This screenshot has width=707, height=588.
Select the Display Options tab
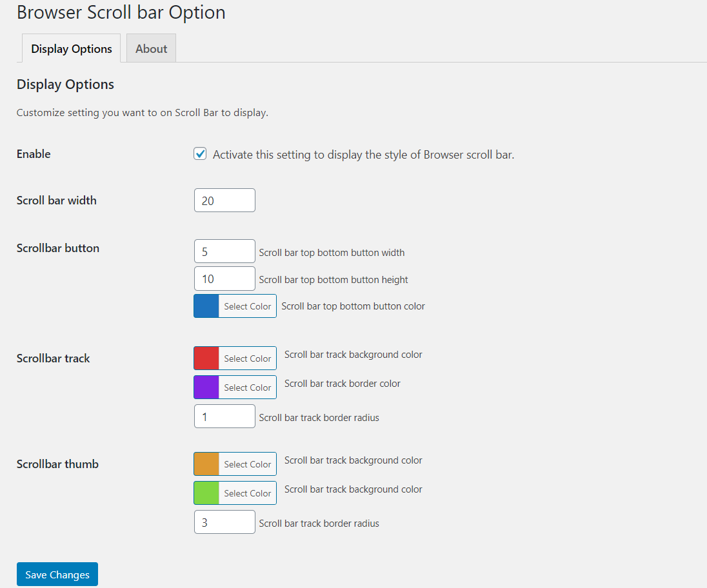pos(71,48)
